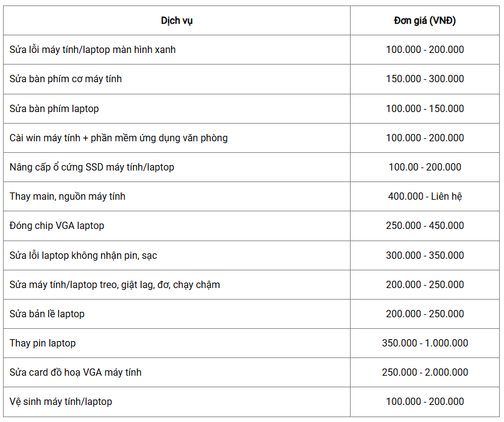This screenshot has height=422, width=504.
Task: Click Vệ sinh máy tính/laptop service cell
Action: pos(177,402)
